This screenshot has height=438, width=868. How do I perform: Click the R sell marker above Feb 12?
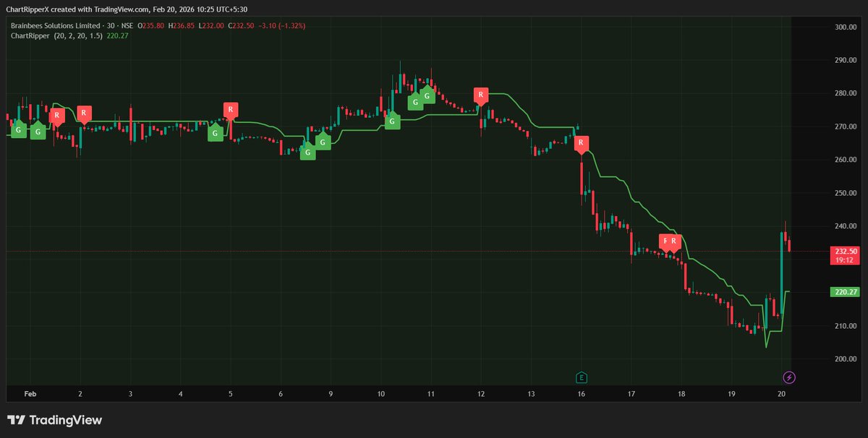click(480, 94)
